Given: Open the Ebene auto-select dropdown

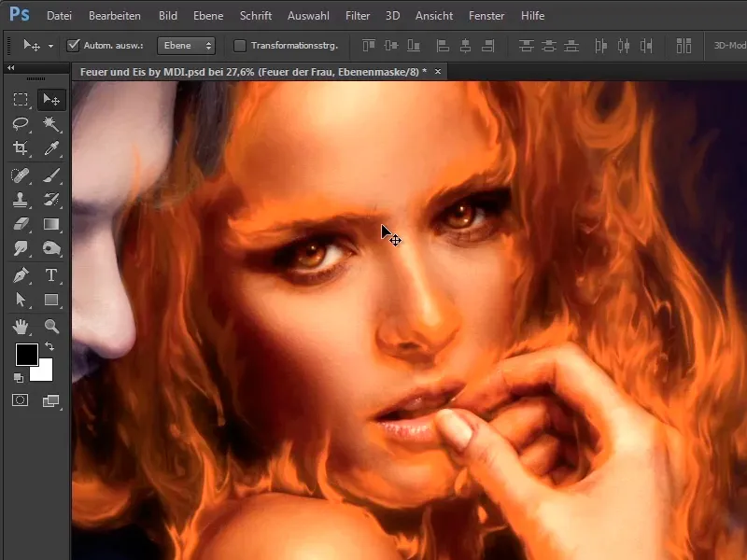Looking at the screenshot, I should pos(186,46).
